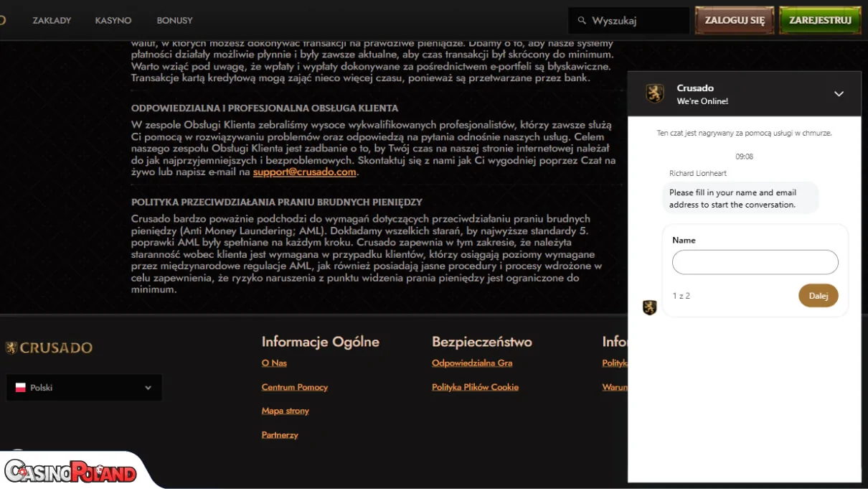Click the Informacje Ogólne footer heading
The image size is (868, 489).
[321, 342]
